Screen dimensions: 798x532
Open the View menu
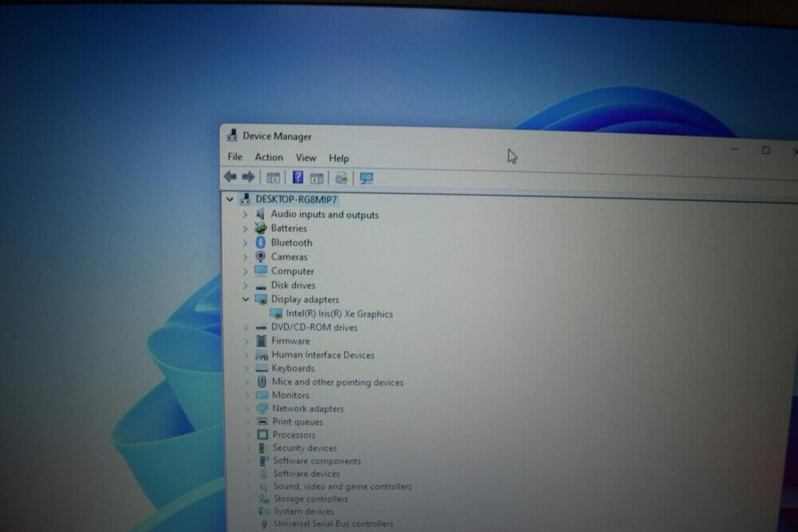tap(306, 158)
